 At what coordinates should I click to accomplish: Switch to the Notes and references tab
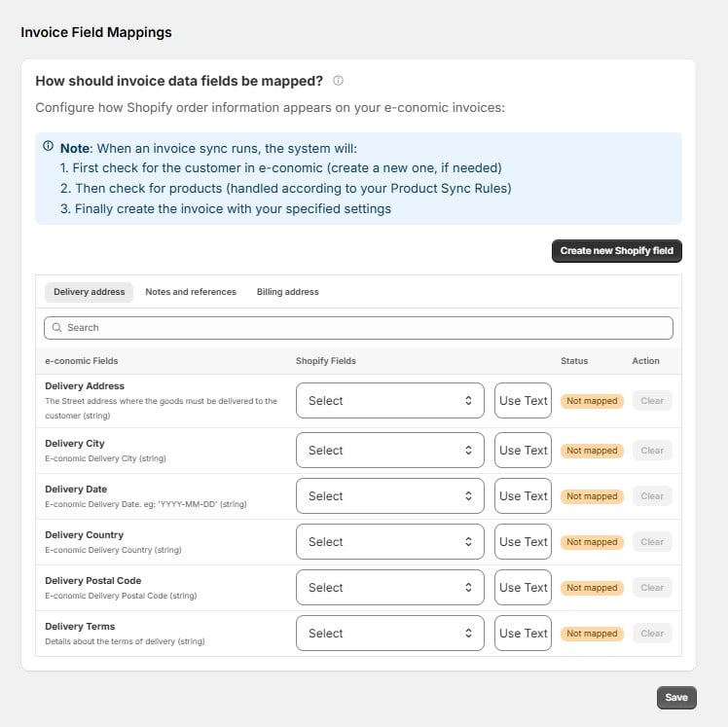click(191, 292)
